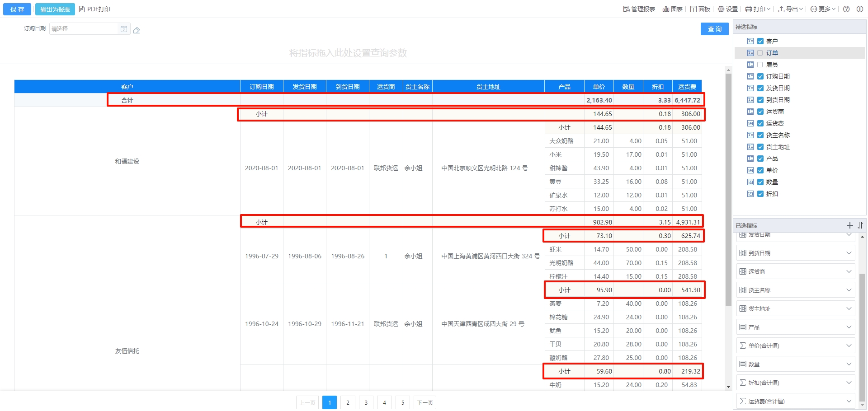Click the 查询 query button
The height and width of the screenshot is (411, 868).
pyautogui.click(x=714, y=29)
